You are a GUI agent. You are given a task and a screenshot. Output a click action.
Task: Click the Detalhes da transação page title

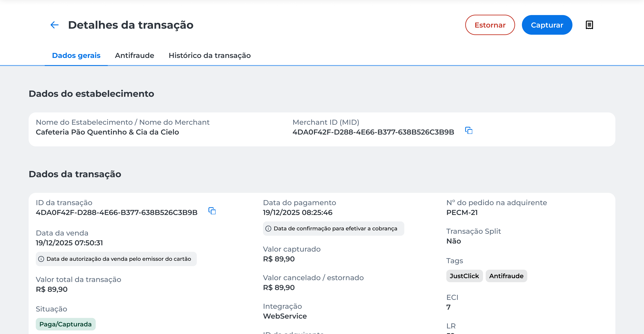(x=131, y=25)
